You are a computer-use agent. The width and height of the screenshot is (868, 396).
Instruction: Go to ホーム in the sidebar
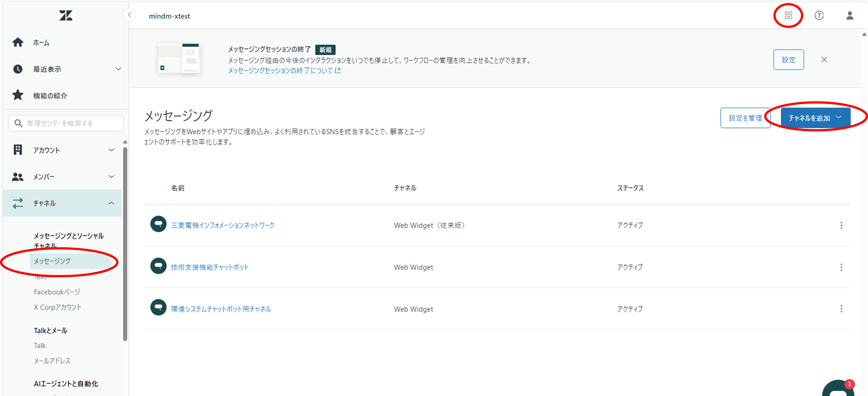[x=41, y=43]
